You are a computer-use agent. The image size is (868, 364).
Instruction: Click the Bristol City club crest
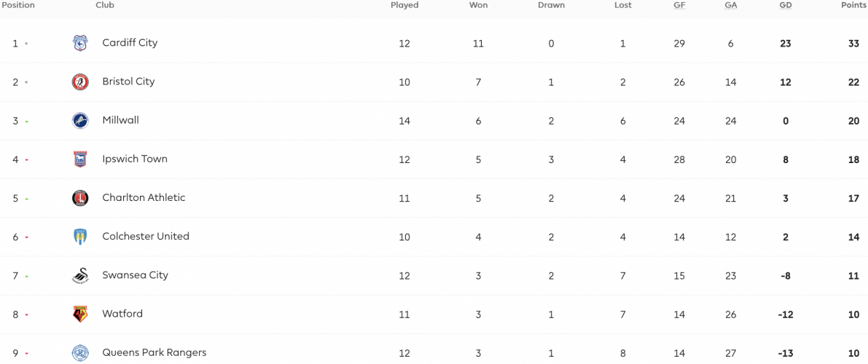(80, 82)
